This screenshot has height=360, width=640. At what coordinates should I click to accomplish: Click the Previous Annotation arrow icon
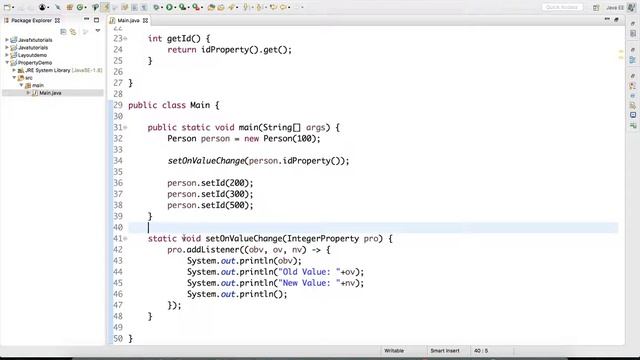click(x=259, y=7)
